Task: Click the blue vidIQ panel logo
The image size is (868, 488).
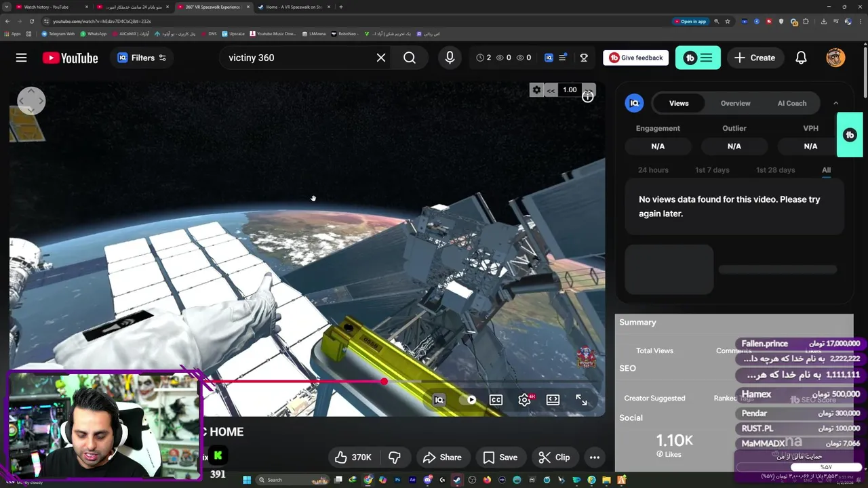Action: tap(634, 103)
